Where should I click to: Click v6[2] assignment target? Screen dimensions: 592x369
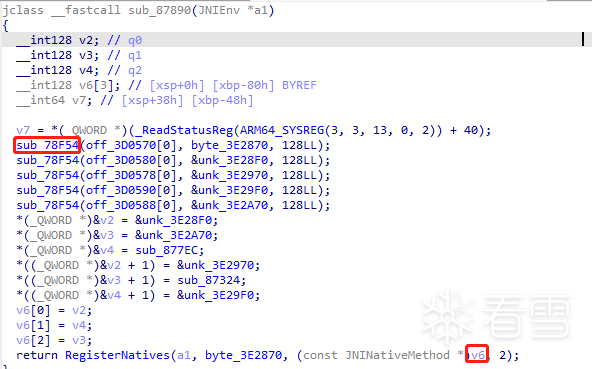click(33, 340)
